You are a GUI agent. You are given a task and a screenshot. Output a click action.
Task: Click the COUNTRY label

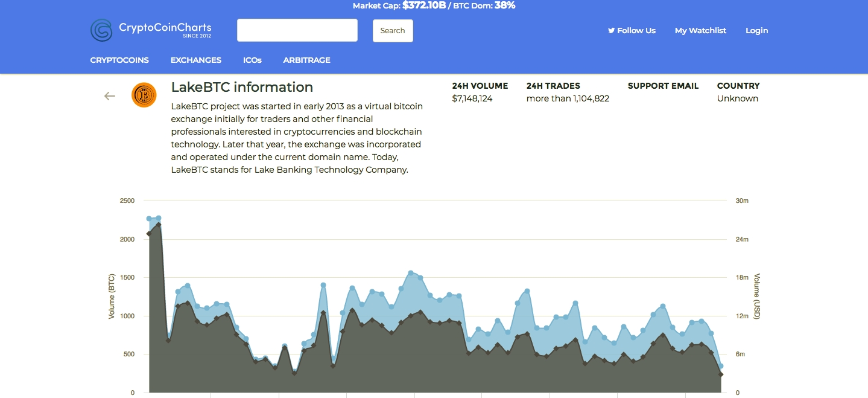tap(738, 86)
